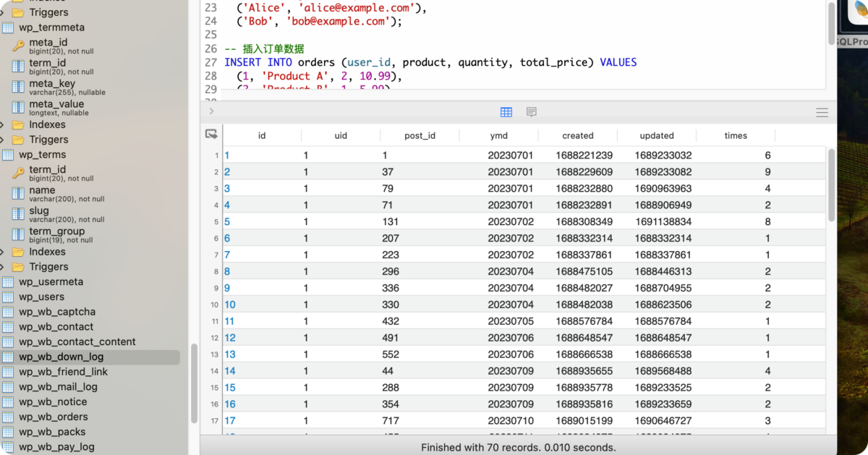Click the wp_wb_orders table icon
This screenshot has height=455, width=868.
(8, 417)
